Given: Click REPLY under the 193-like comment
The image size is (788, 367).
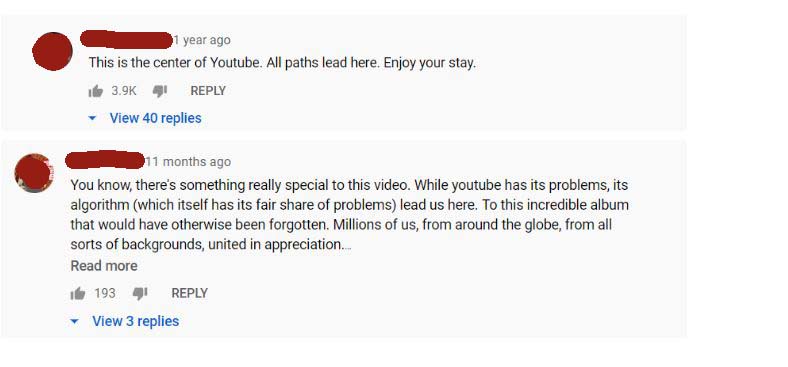Looking at the screenshot, I should (x=189, y=293).
